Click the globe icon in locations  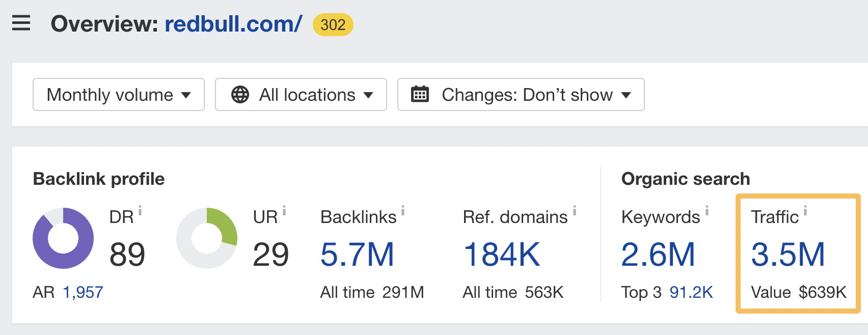pos(240,95)
